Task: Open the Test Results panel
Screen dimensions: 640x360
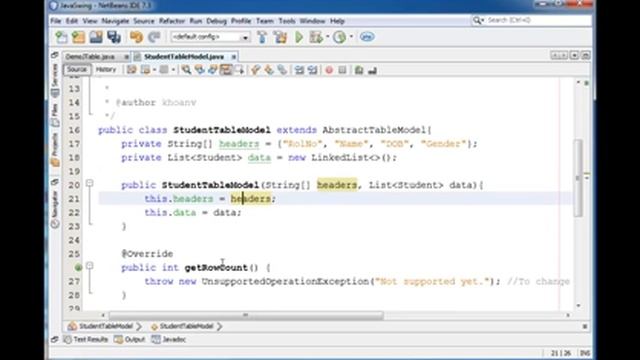Action: [x=86, y=340]
